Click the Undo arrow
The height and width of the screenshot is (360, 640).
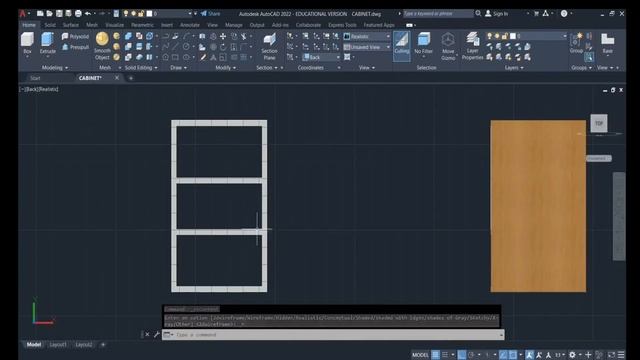88,13
